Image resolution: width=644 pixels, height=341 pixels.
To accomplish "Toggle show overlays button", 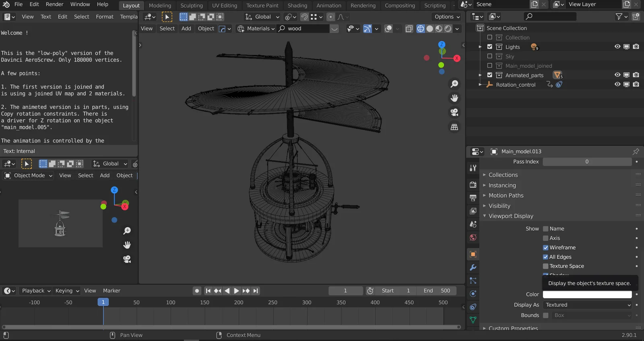I will [x=388, y=29].
